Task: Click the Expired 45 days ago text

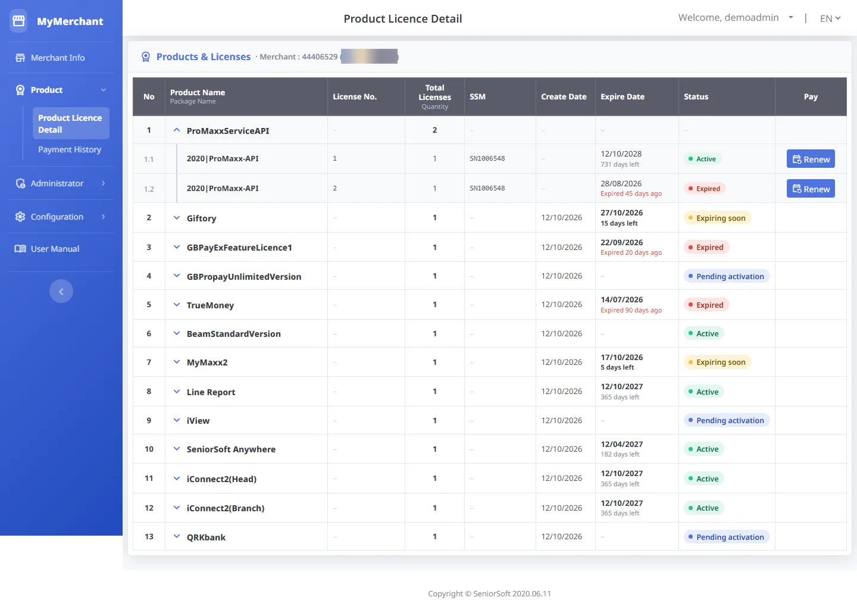Action: coord(631,193)
